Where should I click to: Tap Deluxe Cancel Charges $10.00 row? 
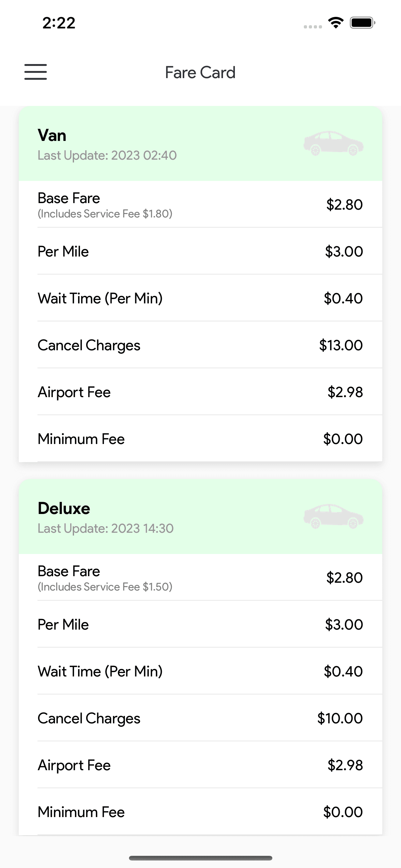tap(200, 718)
